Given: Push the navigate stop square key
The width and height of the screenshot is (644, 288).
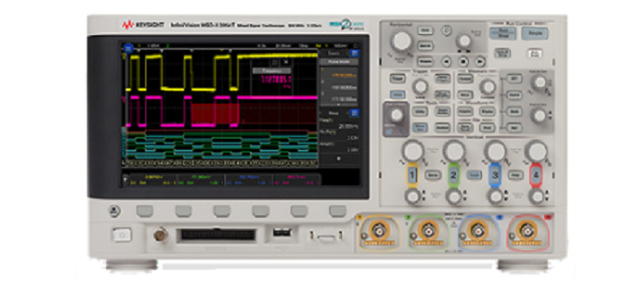Looking at the screenshot, I should click(464, 61).
